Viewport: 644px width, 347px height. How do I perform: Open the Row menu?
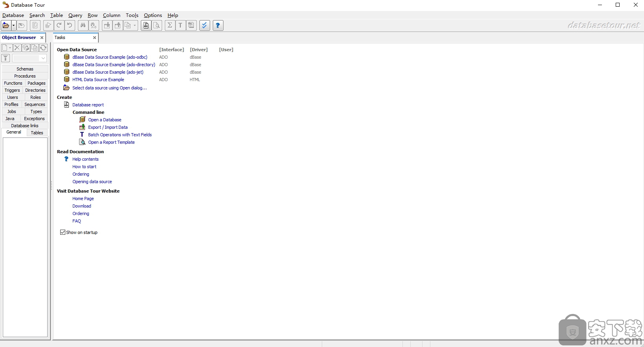(92, 15)
